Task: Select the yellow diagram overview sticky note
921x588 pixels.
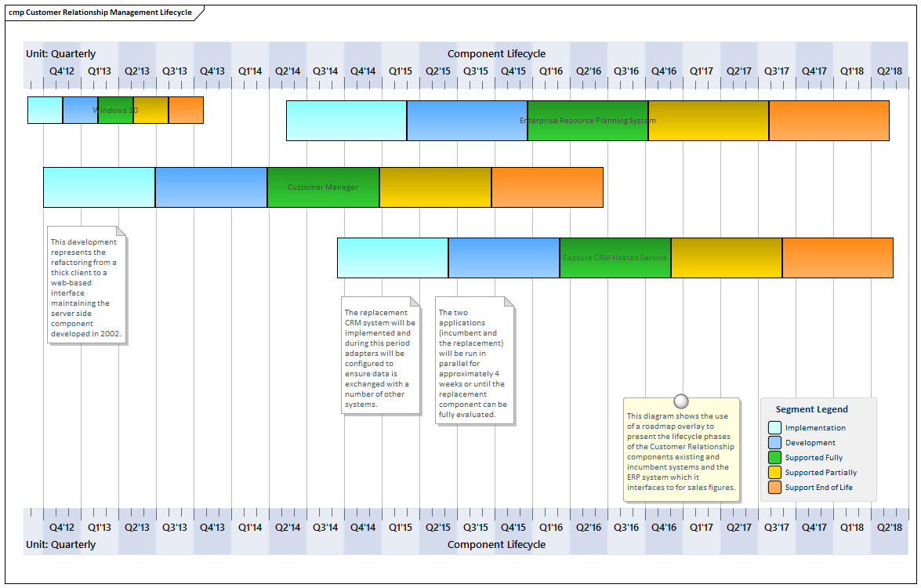Action: pos(680,451)
